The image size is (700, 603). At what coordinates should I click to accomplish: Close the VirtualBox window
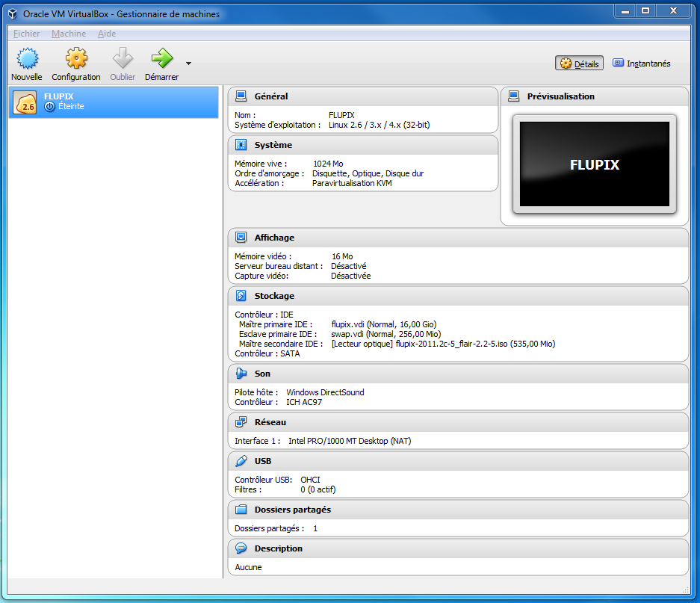click(674, 11)
